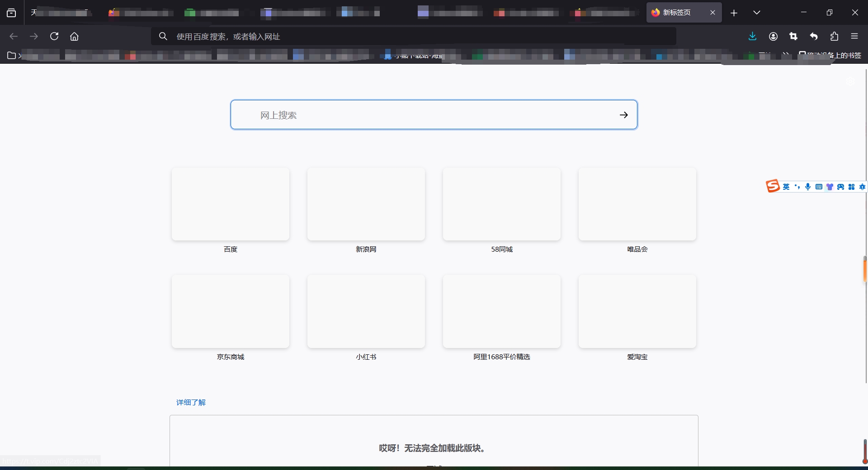Close the 新标签页 tab
The image size is (868, 470).
click(712, 13)
